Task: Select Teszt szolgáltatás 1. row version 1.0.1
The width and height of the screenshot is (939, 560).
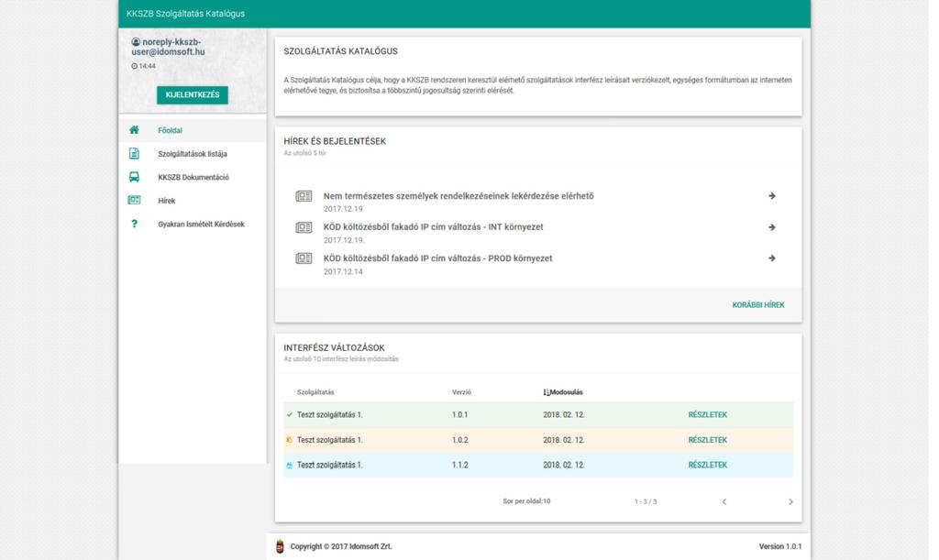Action: pyautogui.click(x=538, y=414)
